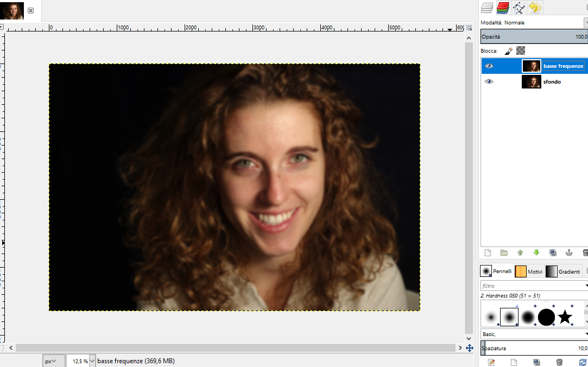Open the Channels dock tab
This screenshot has width=588, height=367.
tap(503, 8)
